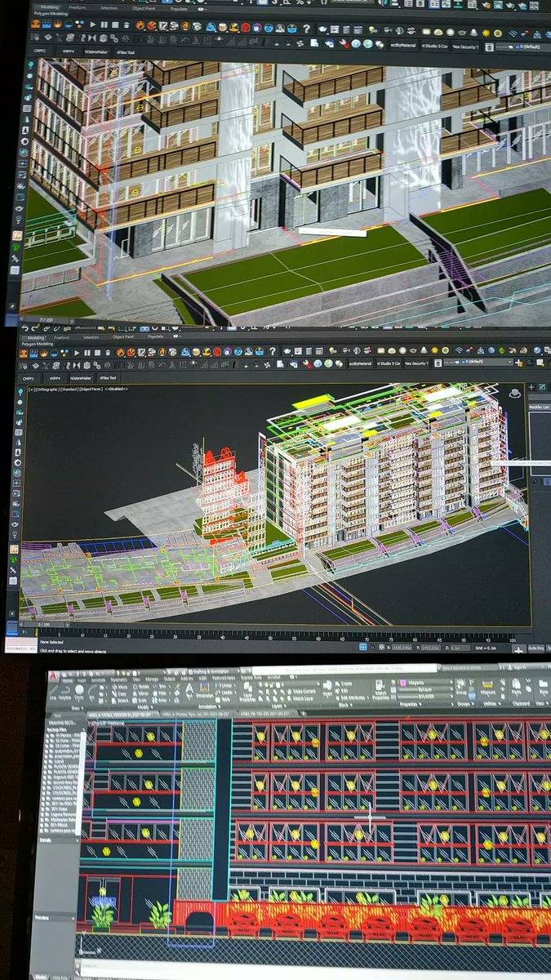Choose the Move command in AutoCAD Modify panel
The height and width of the screenshot is (980, 551).
(x=120, y=687)
